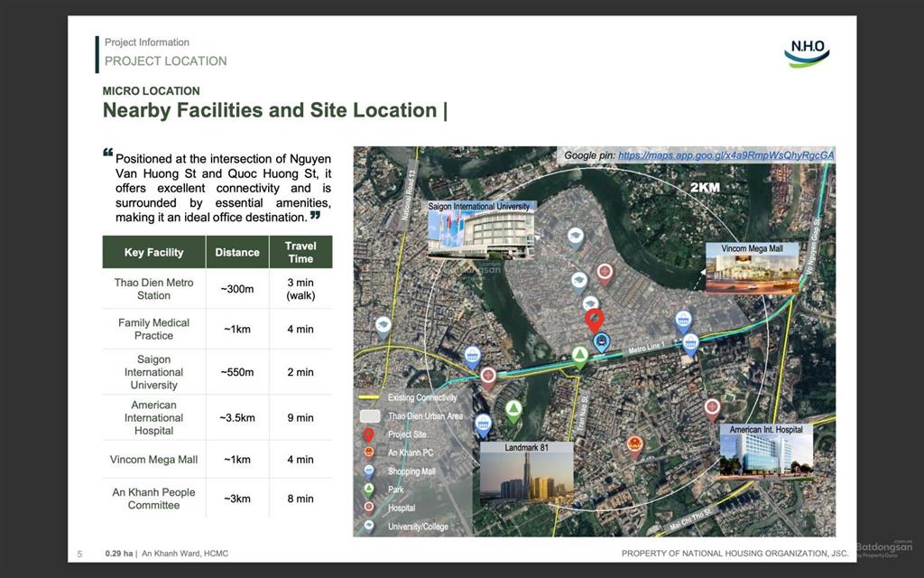Screen dimensions: 924x578
Task: Click the green park pin on Metro Line 1
Action: point(580,357)
